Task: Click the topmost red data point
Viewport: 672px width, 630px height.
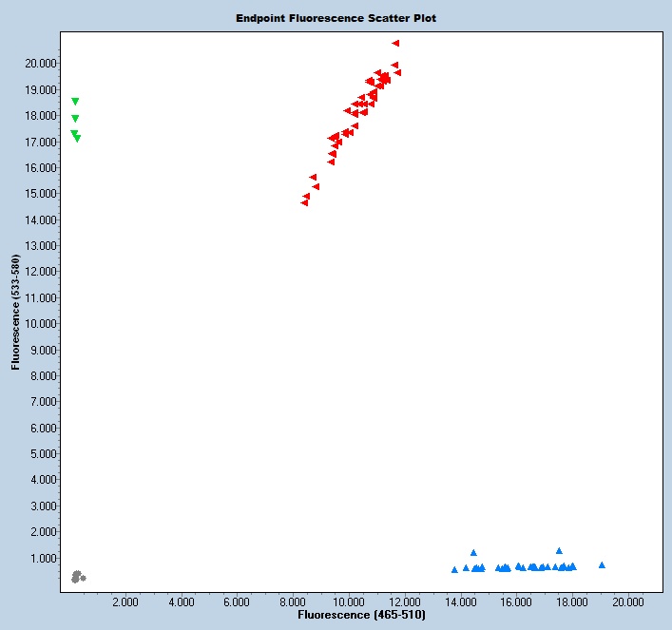Action: tap(395, 43)
